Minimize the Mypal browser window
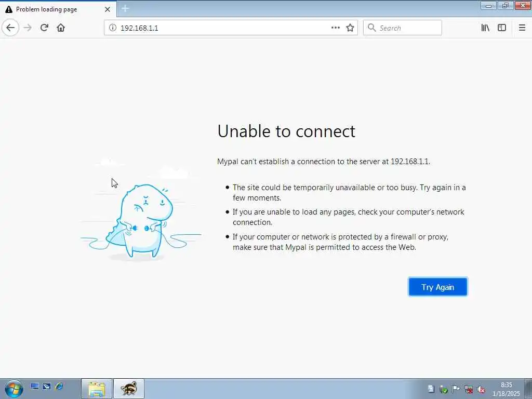 (488, 6)
